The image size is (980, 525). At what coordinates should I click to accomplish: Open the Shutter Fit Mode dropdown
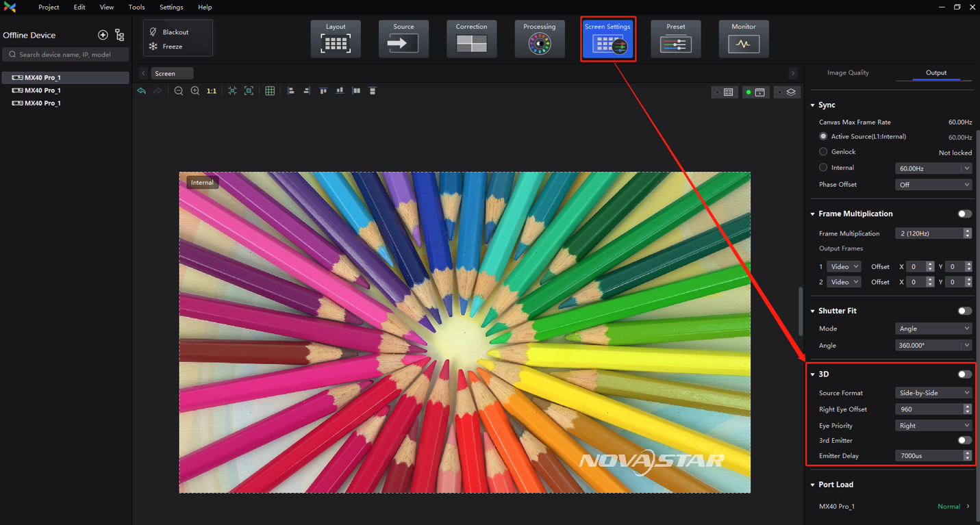[933, 329]
